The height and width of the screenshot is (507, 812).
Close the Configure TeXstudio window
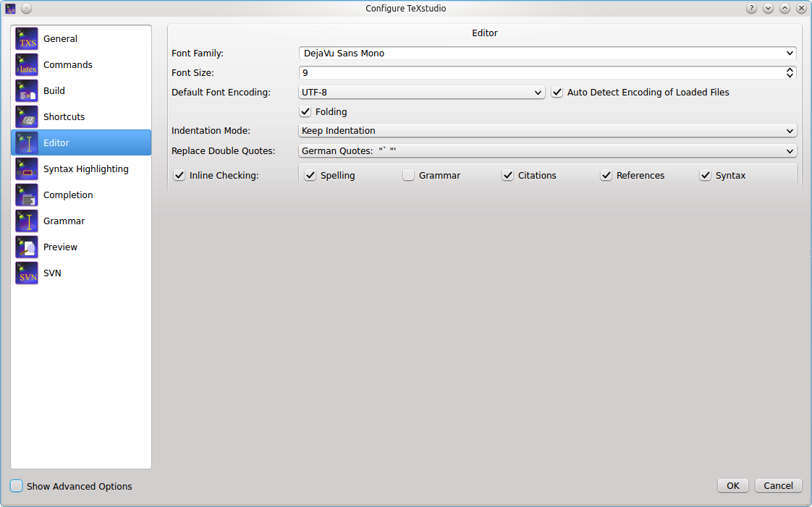pos(801,8)
